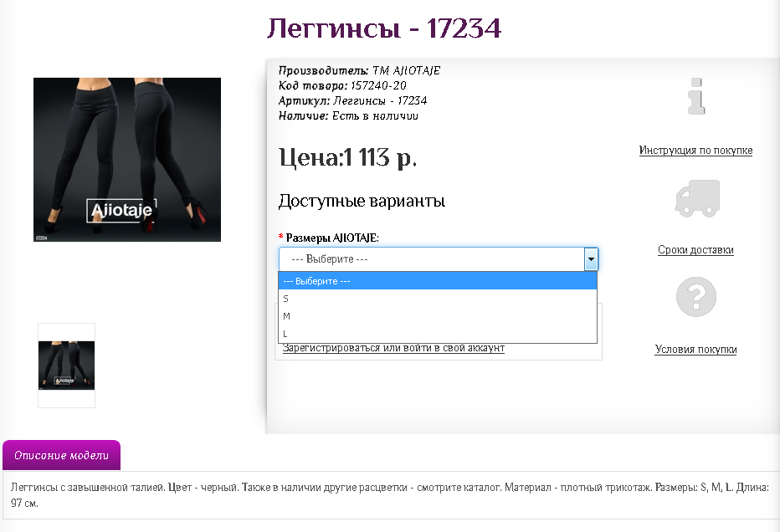Click the "Доступные варианты" heading
The image size is (780, 532).
click(x=362, y=201)
